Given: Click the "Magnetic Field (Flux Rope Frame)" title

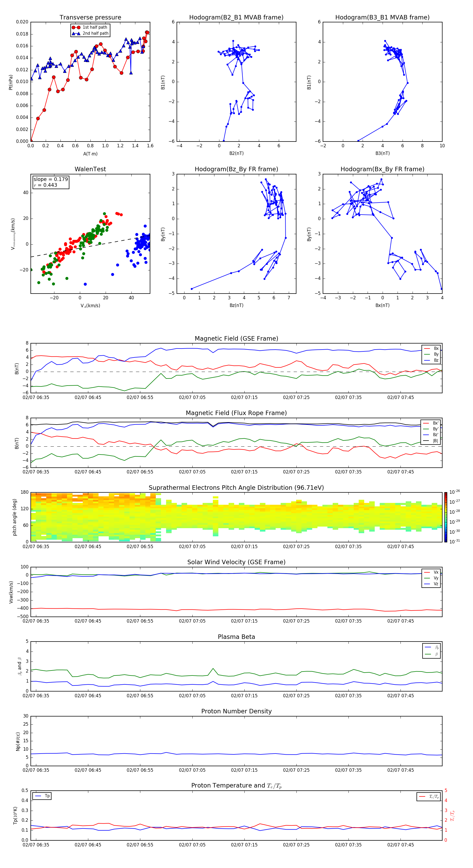Looking at the screenshot, I should tap(236, 413).
